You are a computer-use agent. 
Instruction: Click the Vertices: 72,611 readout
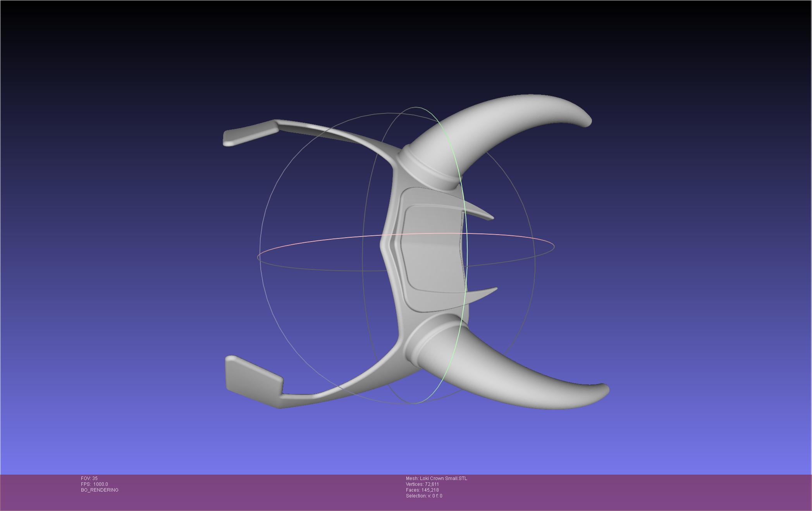tap(422, 484)
